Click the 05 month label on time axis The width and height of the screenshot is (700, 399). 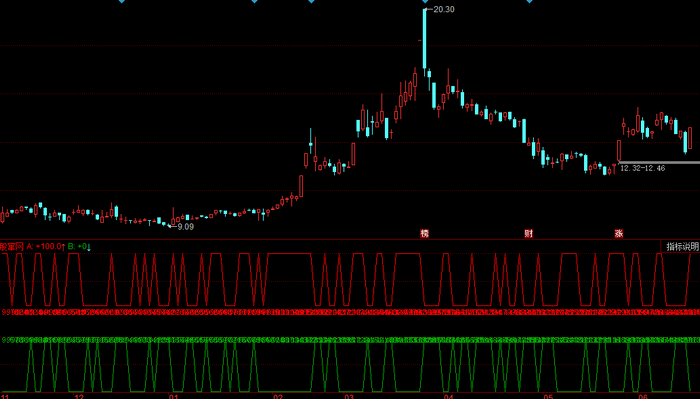point(548,396)
